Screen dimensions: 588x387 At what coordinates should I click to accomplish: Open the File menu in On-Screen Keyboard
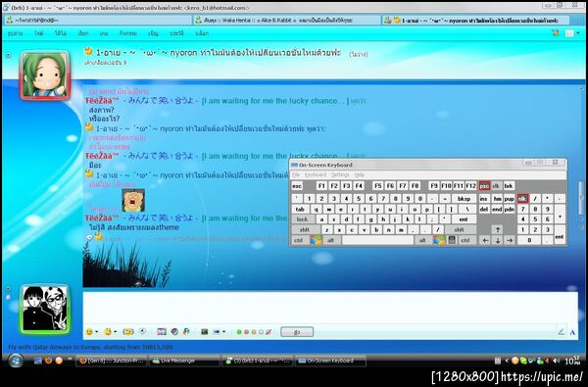pos(296,175)
